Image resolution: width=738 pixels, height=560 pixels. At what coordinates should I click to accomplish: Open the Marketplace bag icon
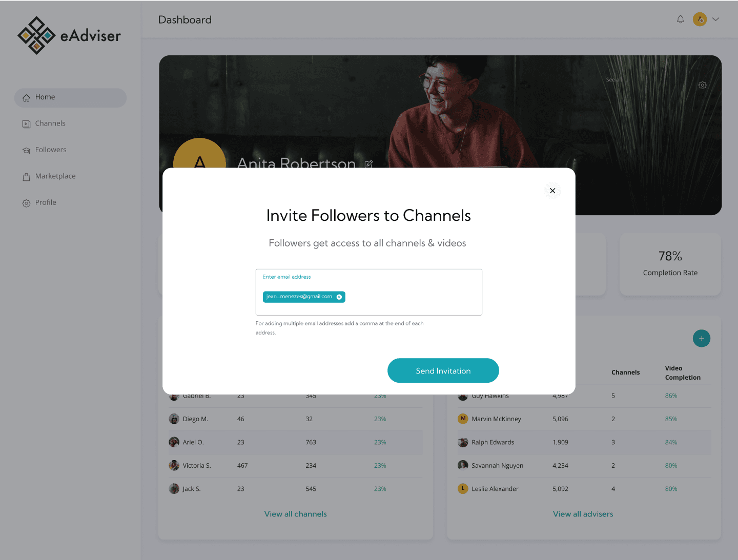point(26,176)
